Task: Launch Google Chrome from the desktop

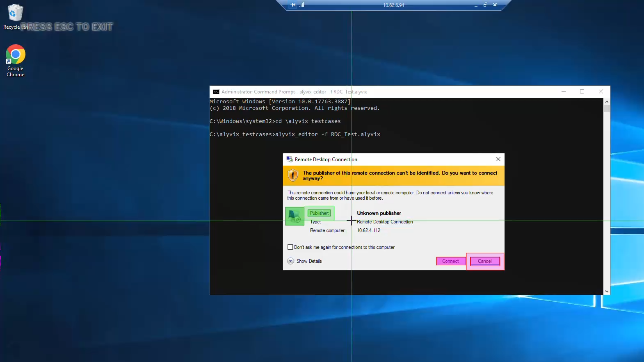Action: (16, 61)
